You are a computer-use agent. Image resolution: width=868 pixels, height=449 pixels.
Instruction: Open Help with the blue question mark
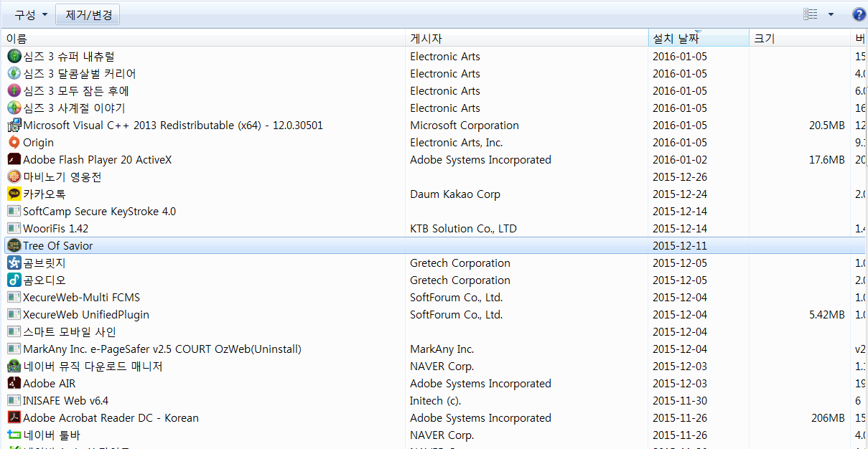click(x=859, y=14)
